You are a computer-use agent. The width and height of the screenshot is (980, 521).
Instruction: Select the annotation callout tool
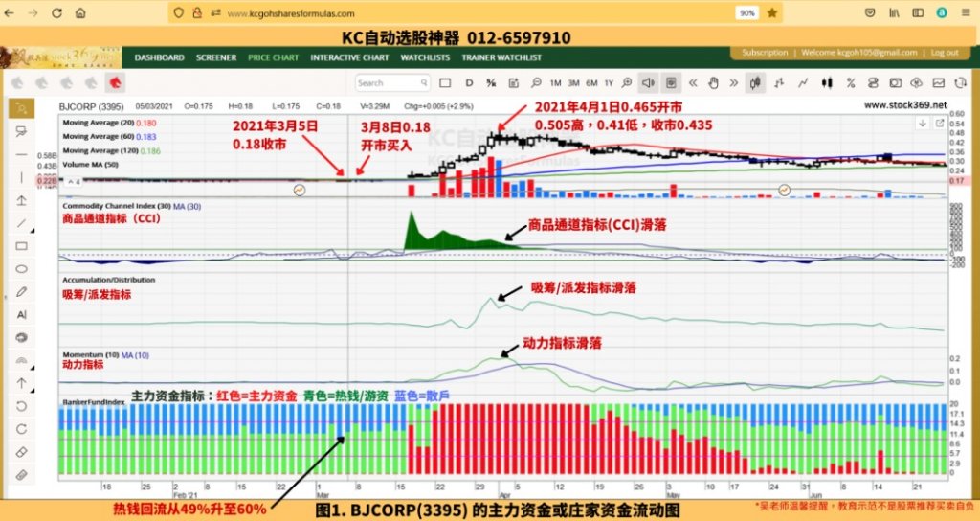(x=21, y=131)
